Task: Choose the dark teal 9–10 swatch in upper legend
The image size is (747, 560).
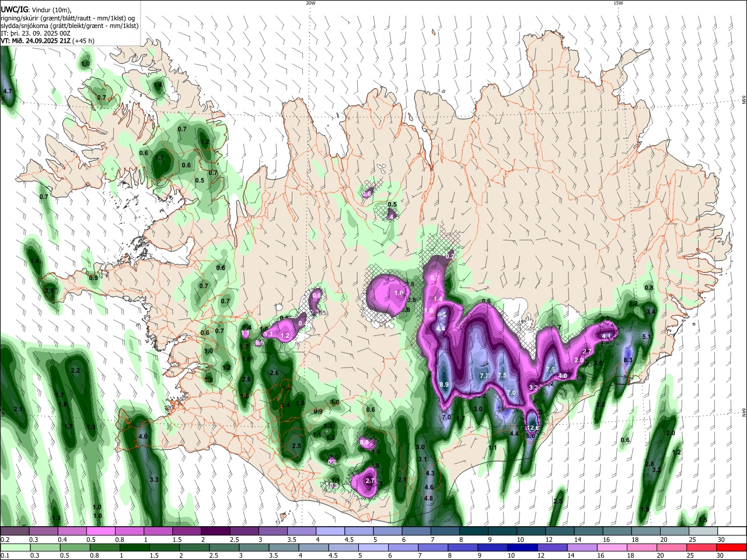Action: pyautogui.click(x=502, y=531)
